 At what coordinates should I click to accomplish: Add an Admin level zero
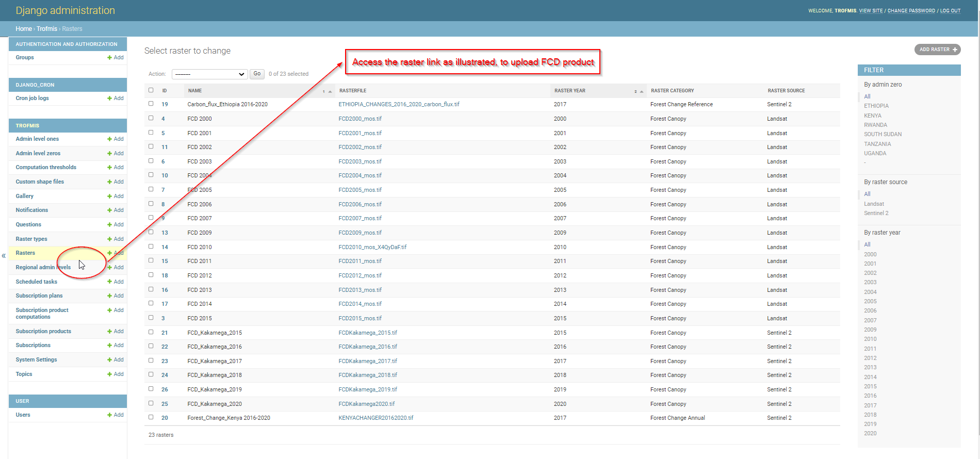(x=116, y=153)
